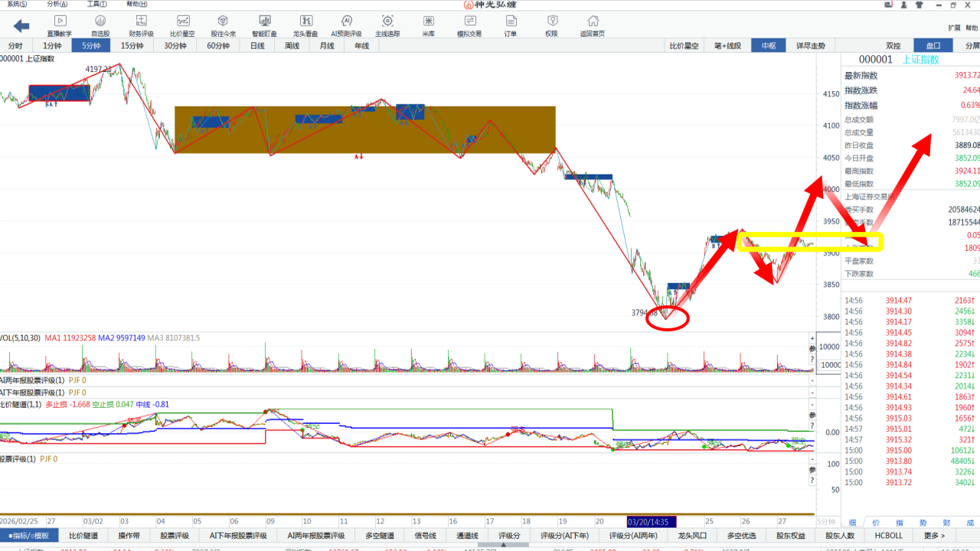Click the blue back arrow icon
This screenshot has width=980, height=551.
pos(21,26)
